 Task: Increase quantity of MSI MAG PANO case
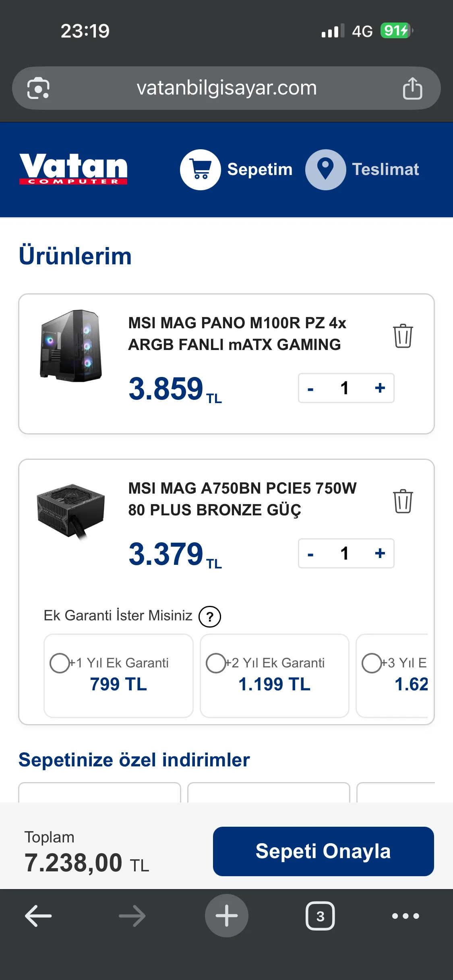click(x=380, y=388)
